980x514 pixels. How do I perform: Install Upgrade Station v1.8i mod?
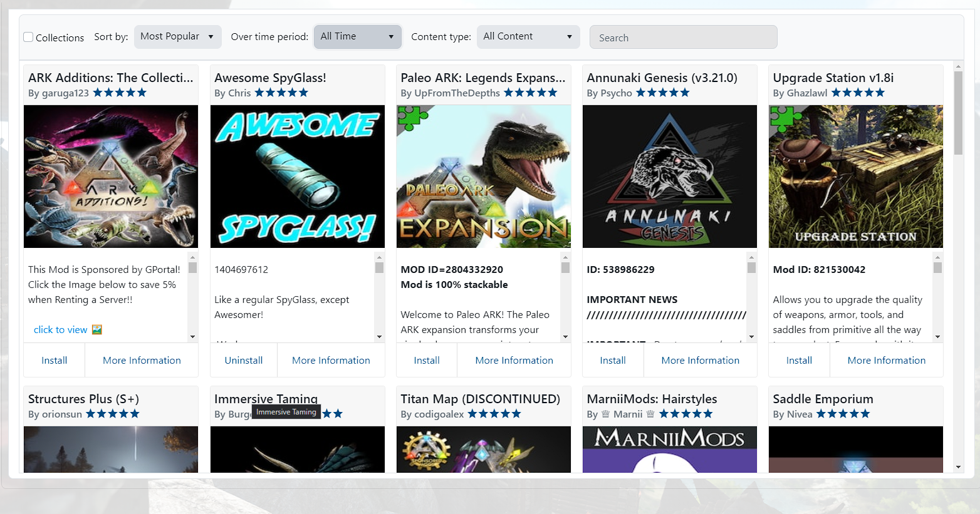tap(799, 360)
